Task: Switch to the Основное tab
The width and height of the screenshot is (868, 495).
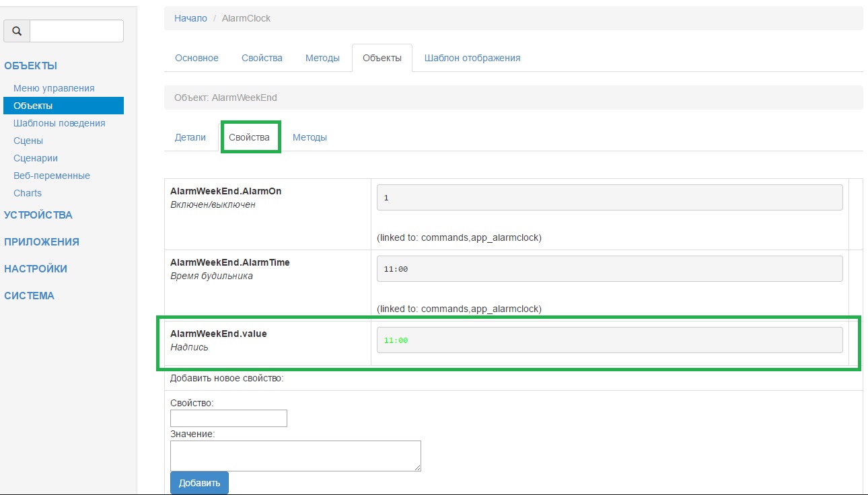Action: (x=196, y=58)
